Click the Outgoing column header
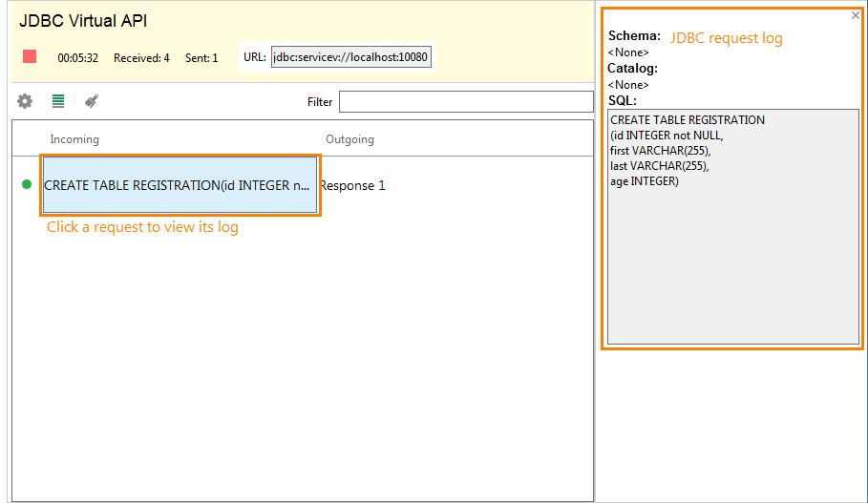Image resolution: width=868 pixels, height=503 pixels. (x=349, y=139)
